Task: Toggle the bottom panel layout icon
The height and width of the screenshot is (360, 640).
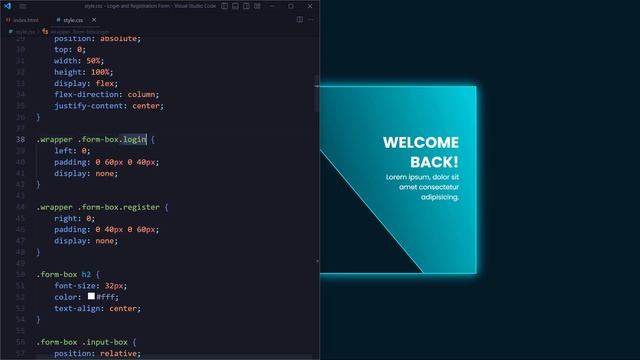Action: (x=236, y=6)
